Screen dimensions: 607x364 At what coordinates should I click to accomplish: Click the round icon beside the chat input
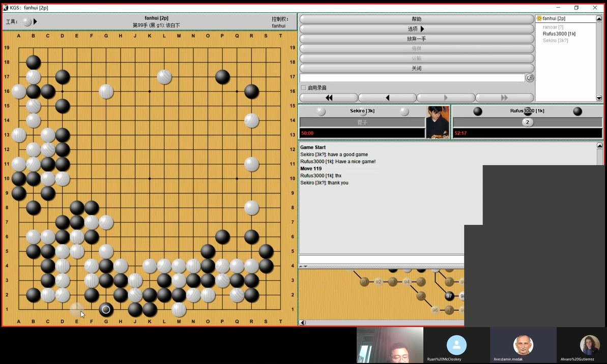click(x=530, y=78)
